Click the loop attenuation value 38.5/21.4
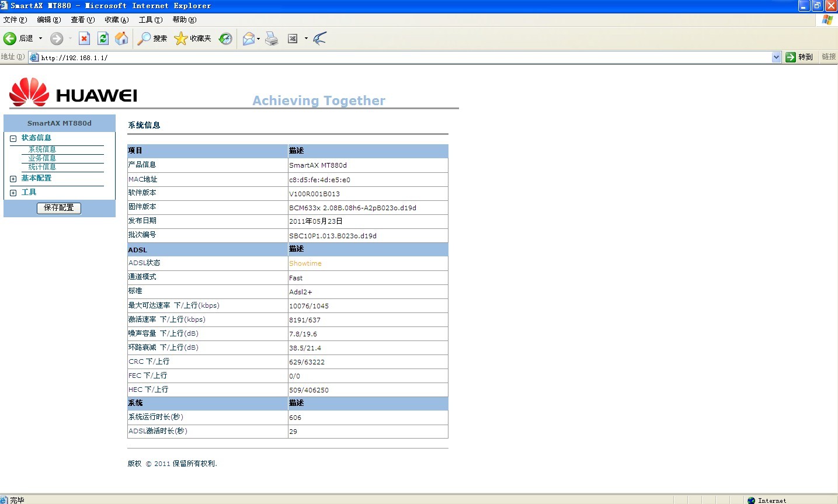Image resolution: width=838 pixels, height=504 pixels. (x=305, y=348)
